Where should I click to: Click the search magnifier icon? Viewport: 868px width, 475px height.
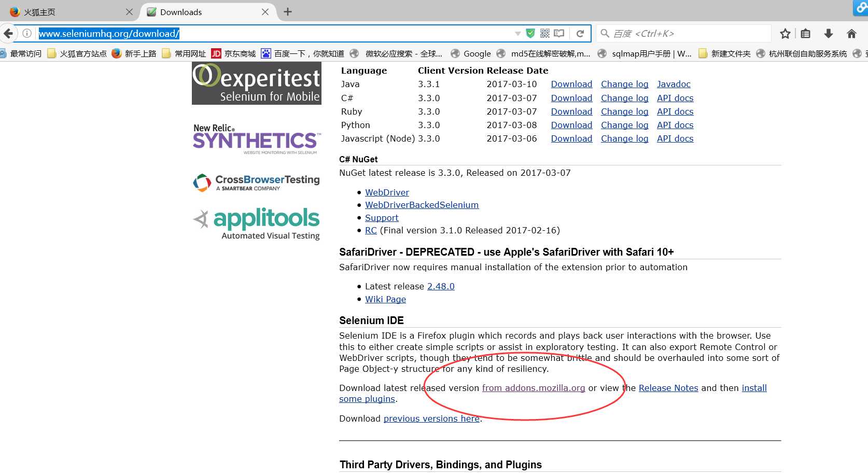tap(605, 34)
